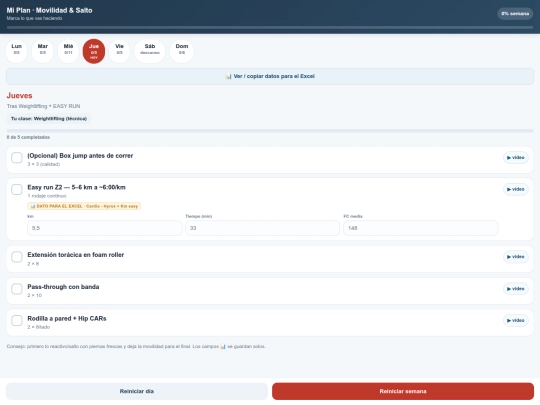Image resolution: width=540 pixels, height=405 pixels.
Task: Click the 0% semana badge
Action: (515, 14)
